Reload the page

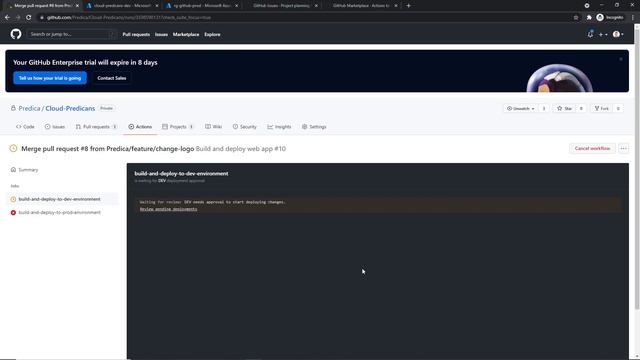click(29, 18)
